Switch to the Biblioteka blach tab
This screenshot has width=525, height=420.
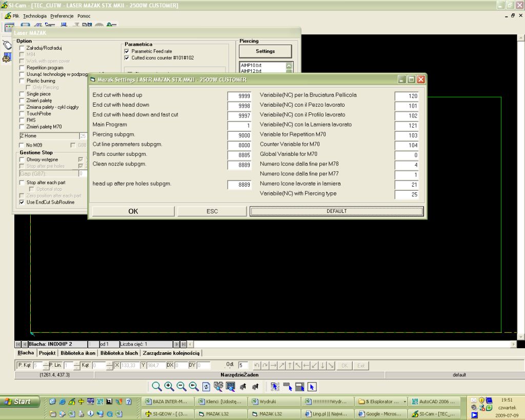click(x=119, y=353)
